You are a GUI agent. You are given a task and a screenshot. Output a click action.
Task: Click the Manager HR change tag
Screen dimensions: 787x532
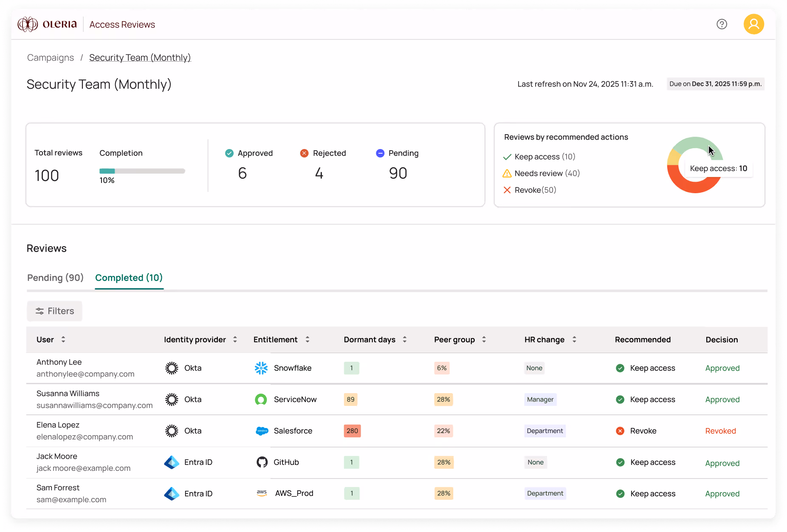tap(540, 400)
